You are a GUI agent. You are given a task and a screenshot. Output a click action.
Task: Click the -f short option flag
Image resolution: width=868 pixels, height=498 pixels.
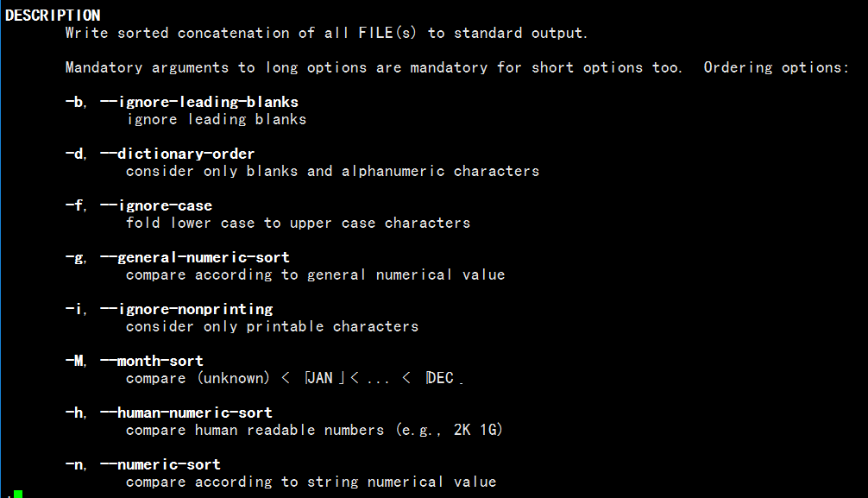click(76, 206)
